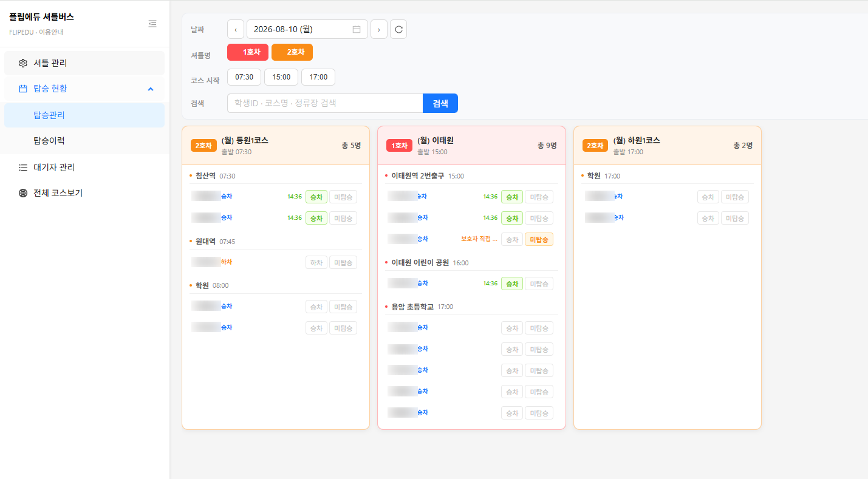Filter by the 17:00 course start time
This screenshot has height=479, width=868.
tap(318, 77)
